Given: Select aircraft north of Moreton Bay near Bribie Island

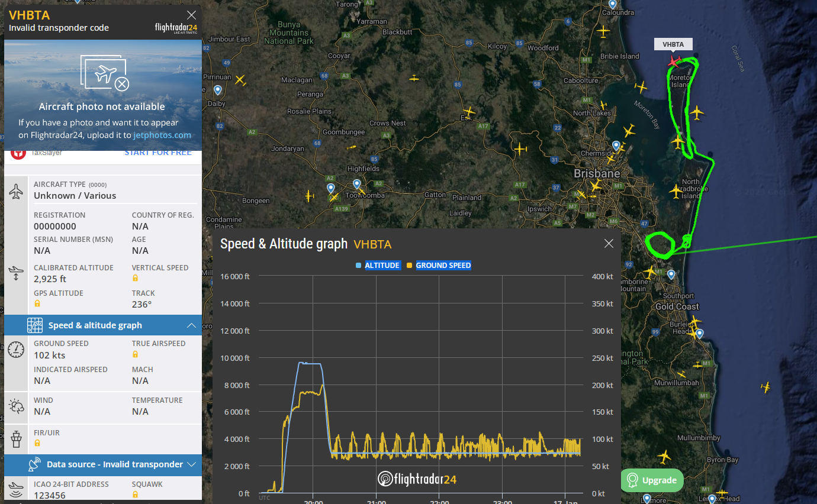Looking at the screenshot, I should pos(641,88).
